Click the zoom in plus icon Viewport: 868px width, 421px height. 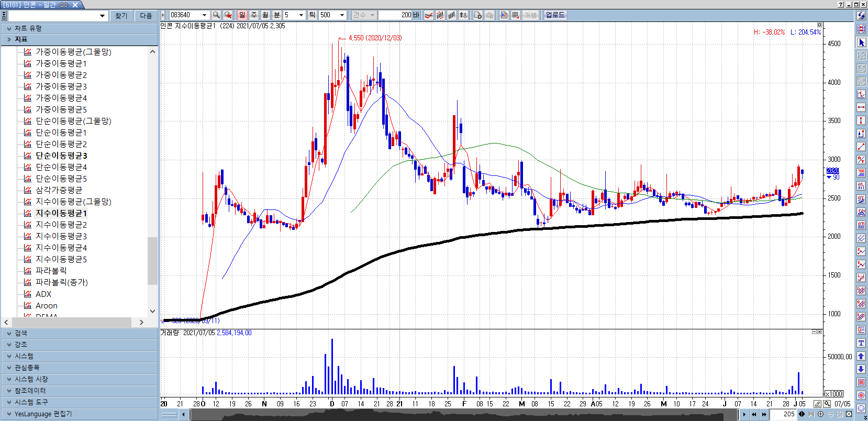coord(820,414)
